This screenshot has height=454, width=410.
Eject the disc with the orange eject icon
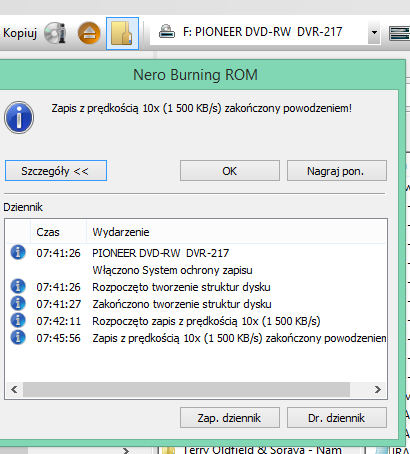pos(89,33)
